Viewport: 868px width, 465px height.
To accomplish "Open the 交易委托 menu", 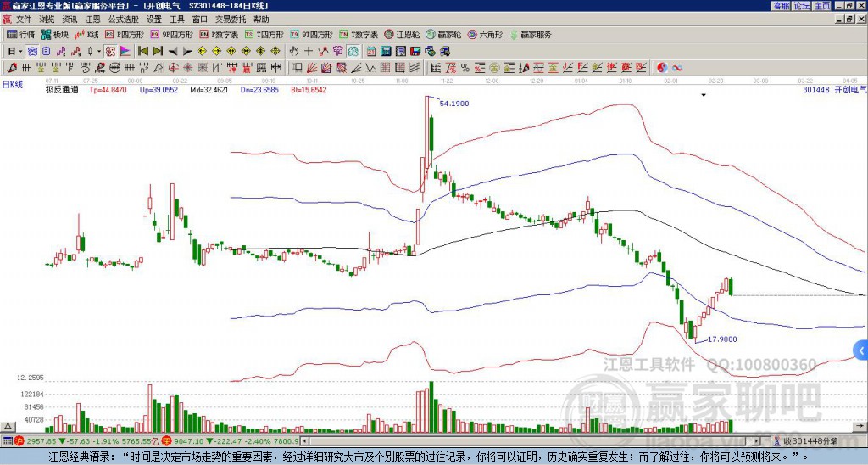I will [x=231, y=20].
